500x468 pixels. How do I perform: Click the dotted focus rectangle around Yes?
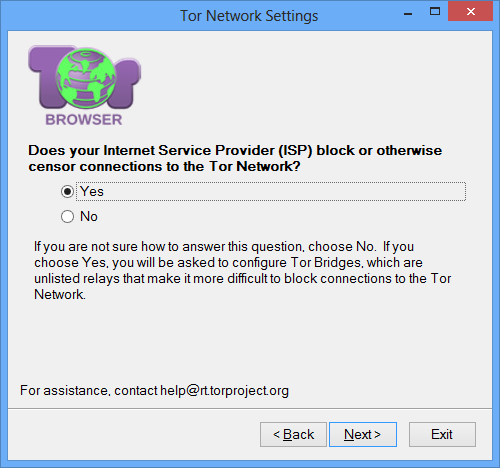point(271,192)
